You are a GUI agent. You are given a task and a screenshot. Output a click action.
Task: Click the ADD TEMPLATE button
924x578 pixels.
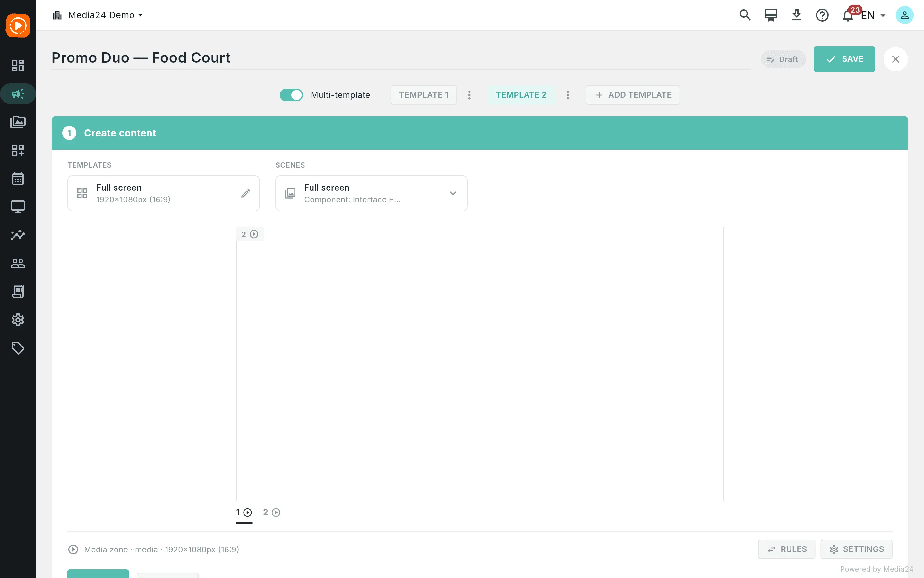click(633, 95)
